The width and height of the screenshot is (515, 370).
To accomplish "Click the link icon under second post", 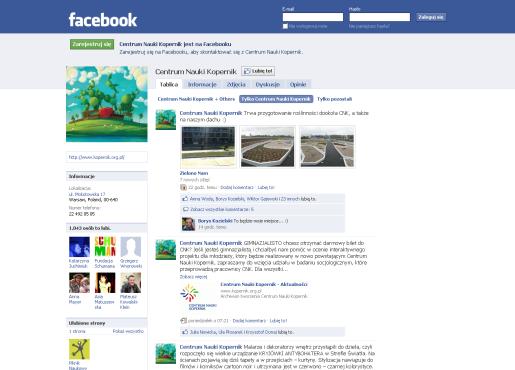I will coord(183,321).
